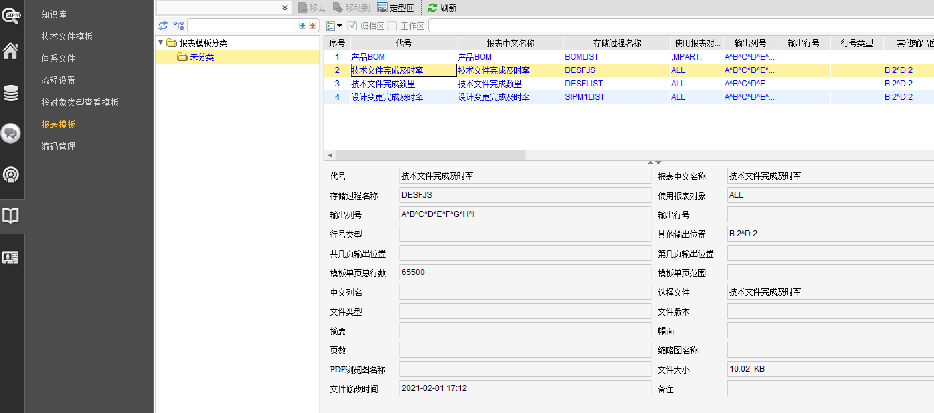Expand the top combo box double-chevron

point(285,7)
